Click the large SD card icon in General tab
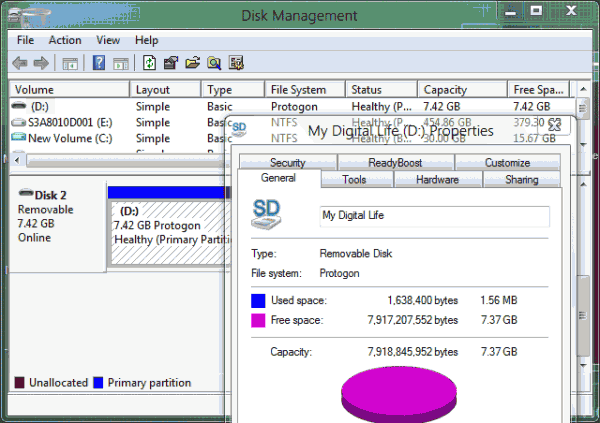Viewport: 600px width, 423px height. 266,214
